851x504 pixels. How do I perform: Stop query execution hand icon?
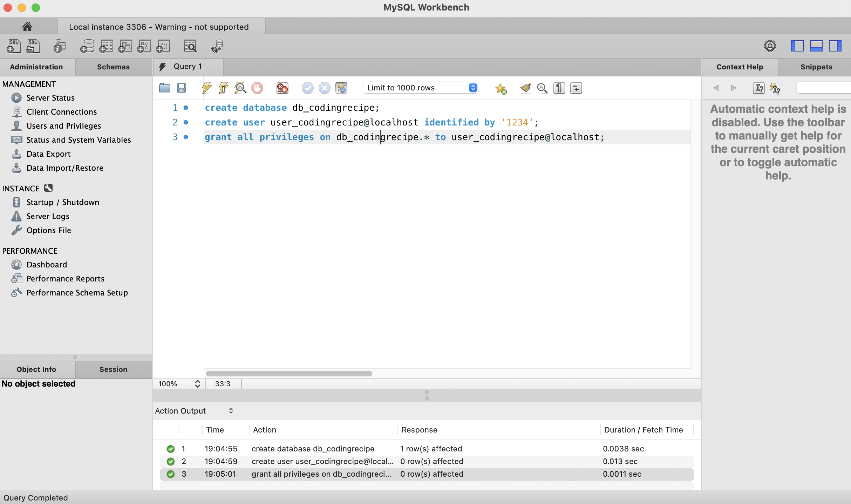(257, 88)
